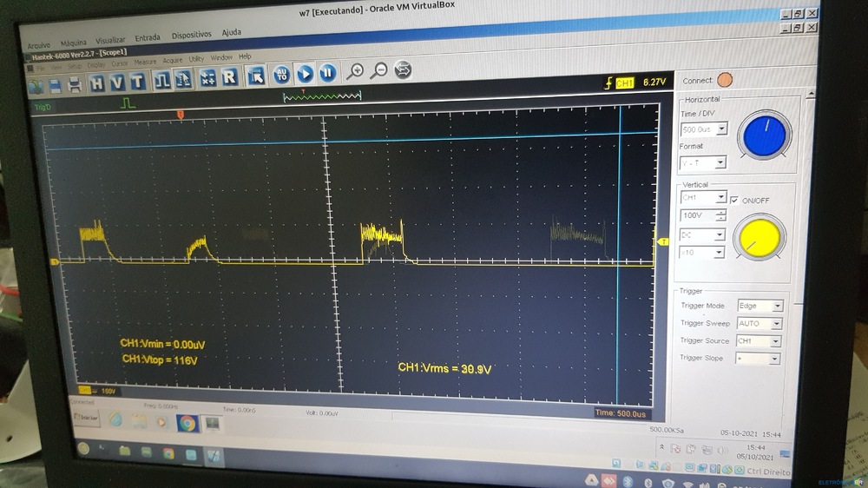Click the Time: 500.0us status label

pyautogui.click(x=620, y=413)
